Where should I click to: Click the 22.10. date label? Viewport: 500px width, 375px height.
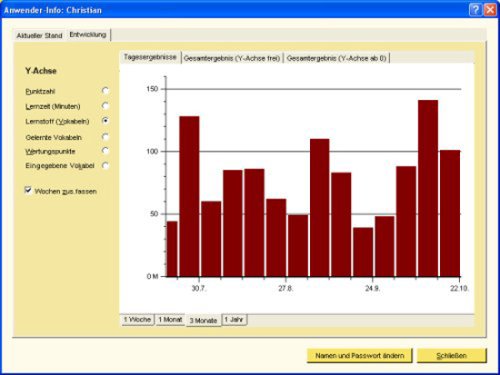(460, 288)
